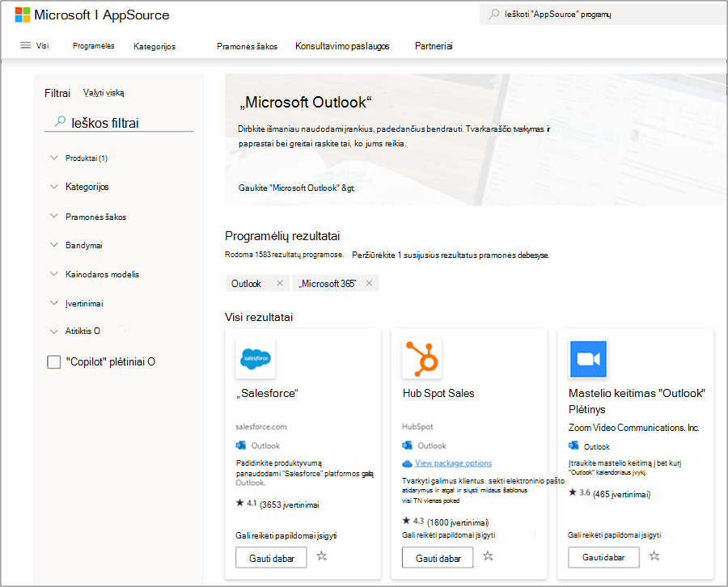Click Visi in the navigation bar
This screenshot has height=587, width=728.
coord(43,45)
